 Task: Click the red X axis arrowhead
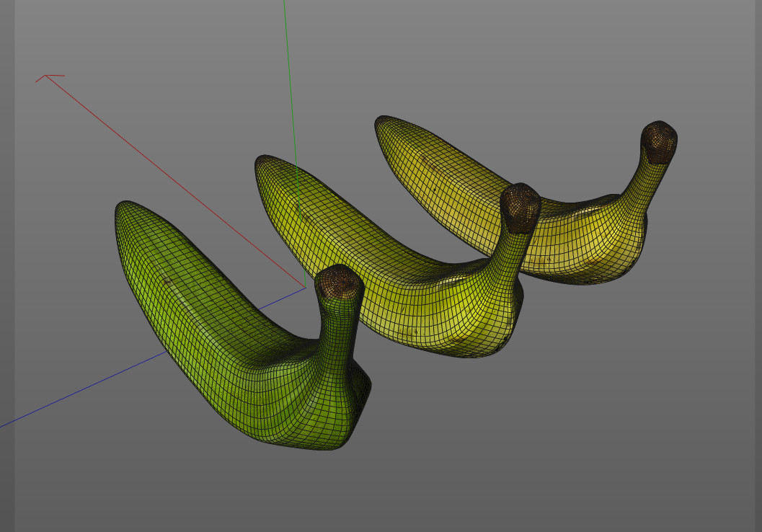click(x=48, y=78)
